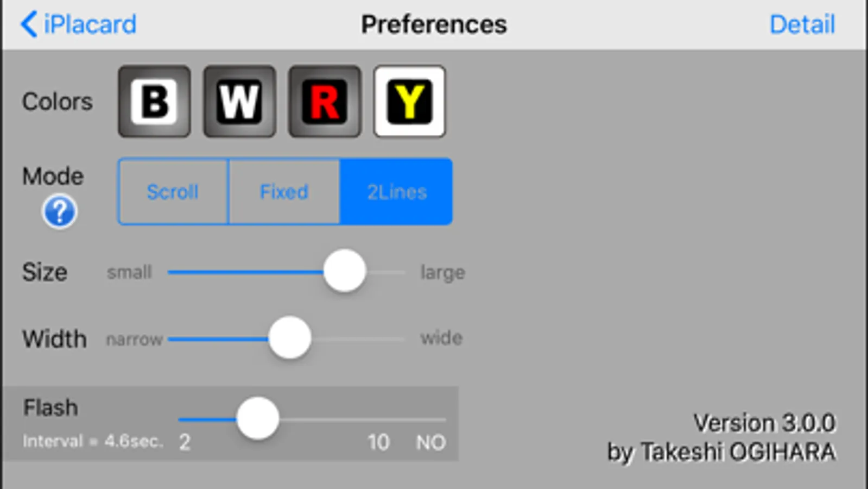This screenshot has width=868, height=489.
Task: Open Mode help question mark icon
Action: [x=59, y=211]
